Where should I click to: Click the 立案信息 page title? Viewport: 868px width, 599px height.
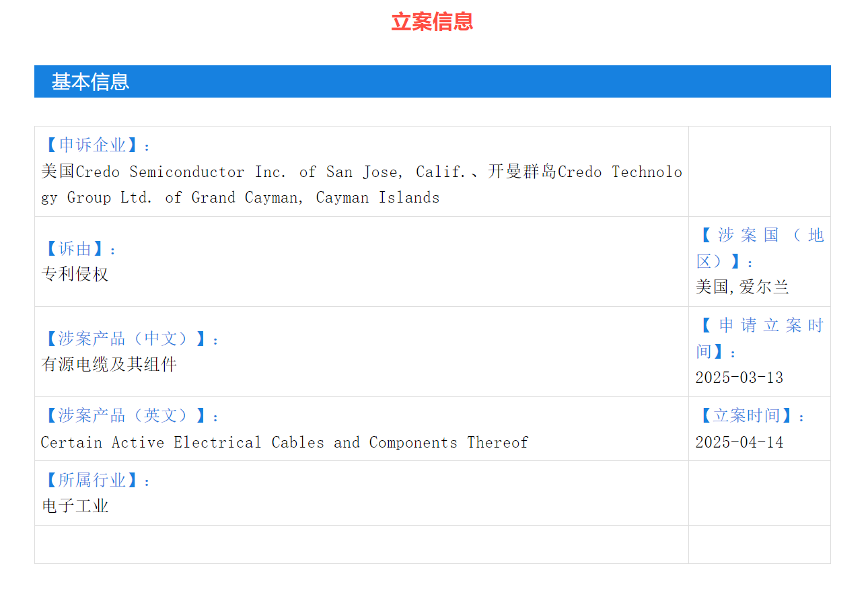433,22
